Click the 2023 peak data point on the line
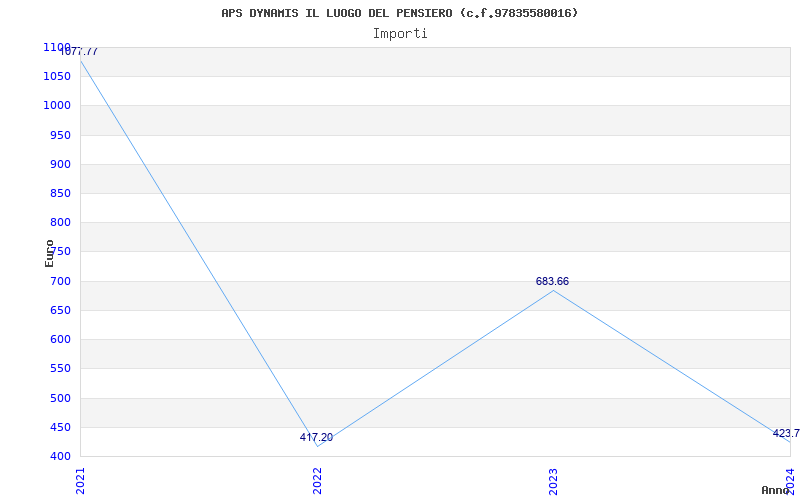 (x=554, y=291)
